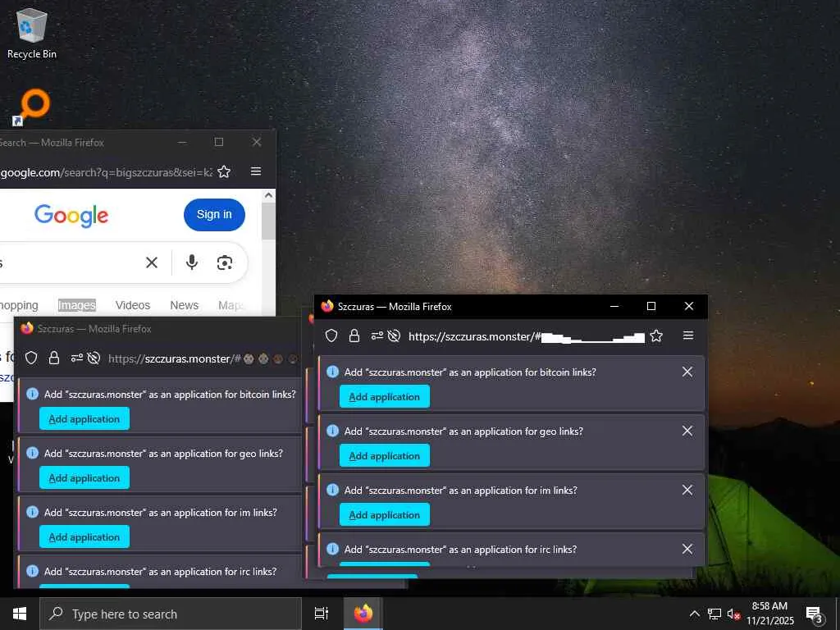Dismiss bitcoin links notification in front window

coord(687,372)
